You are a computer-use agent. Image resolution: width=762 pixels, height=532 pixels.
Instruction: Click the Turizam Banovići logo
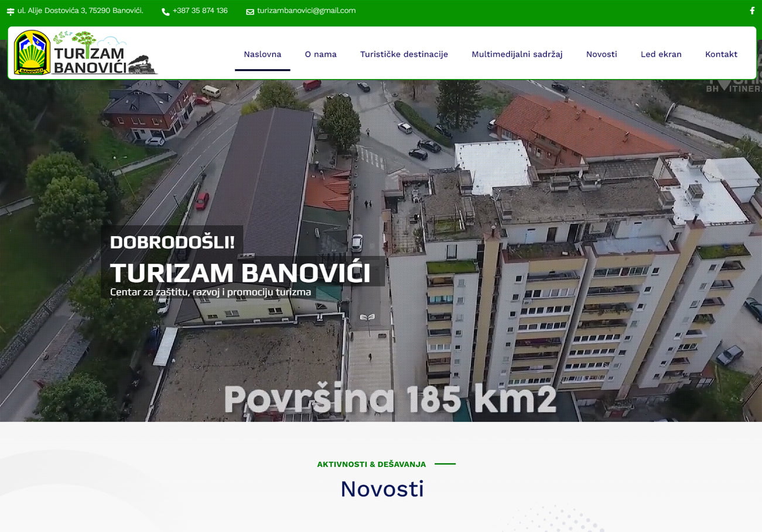point(86,53)
